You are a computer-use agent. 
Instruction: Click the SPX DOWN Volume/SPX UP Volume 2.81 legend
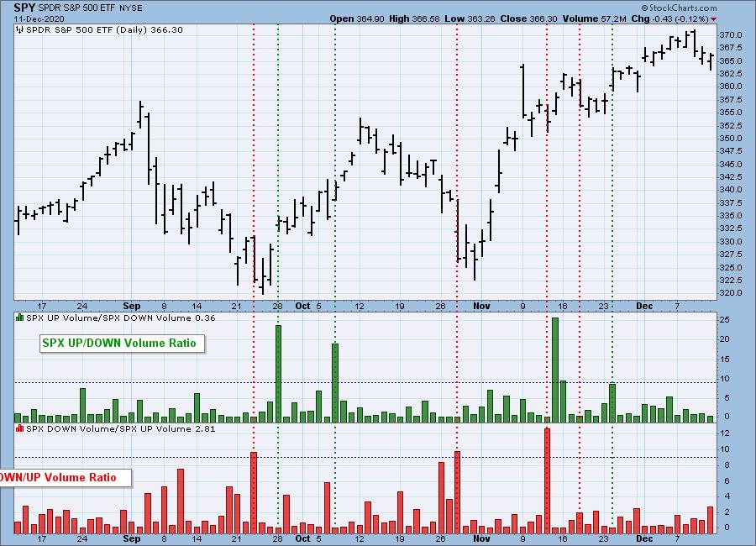point(120,428)
